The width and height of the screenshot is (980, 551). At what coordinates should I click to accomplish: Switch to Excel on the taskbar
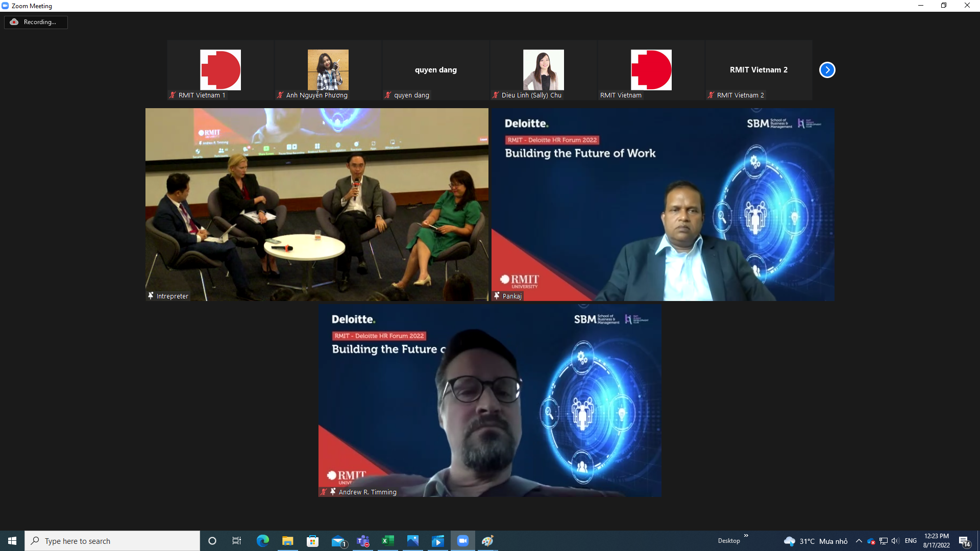(x=388, y=541)
